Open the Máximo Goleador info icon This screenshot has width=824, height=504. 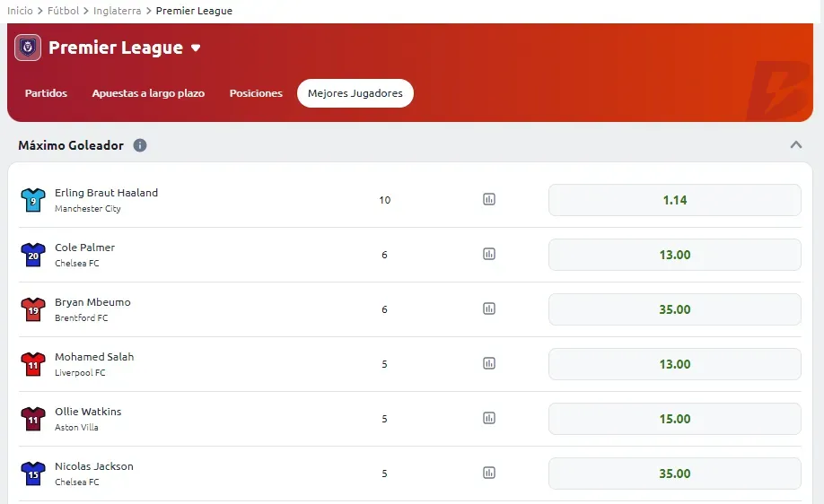(140, 145)
